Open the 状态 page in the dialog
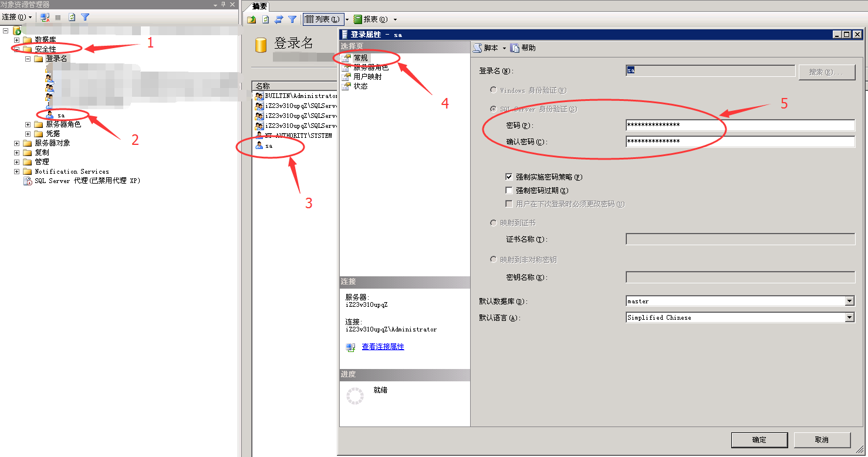868x457 pixels. point(360,86)
